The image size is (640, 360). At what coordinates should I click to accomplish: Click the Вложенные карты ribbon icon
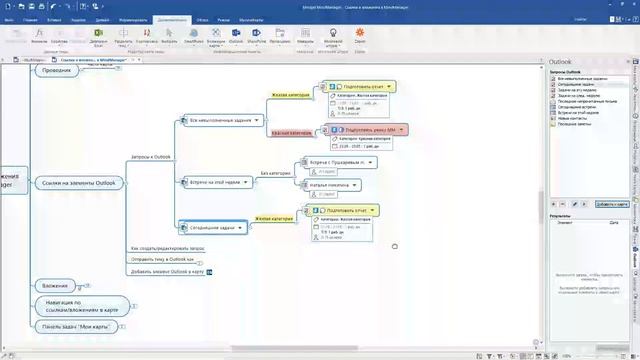216,33
